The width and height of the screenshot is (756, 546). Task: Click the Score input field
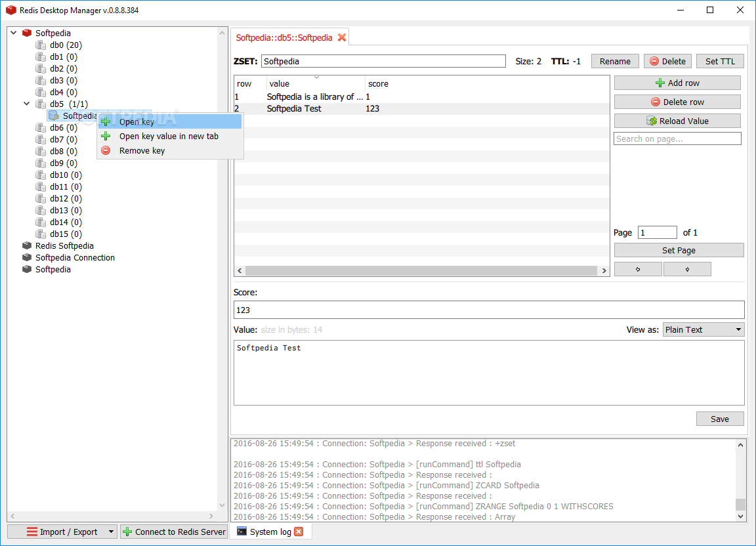coord(489,310)
